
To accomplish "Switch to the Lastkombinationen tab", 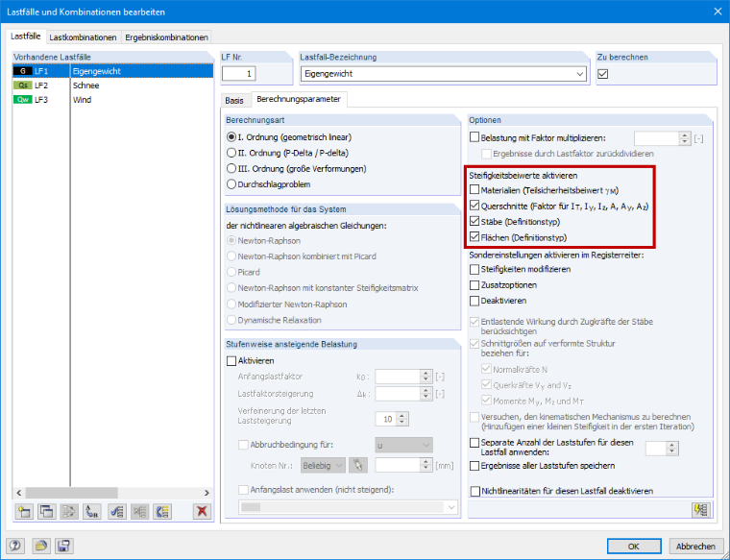I will 83,37.
